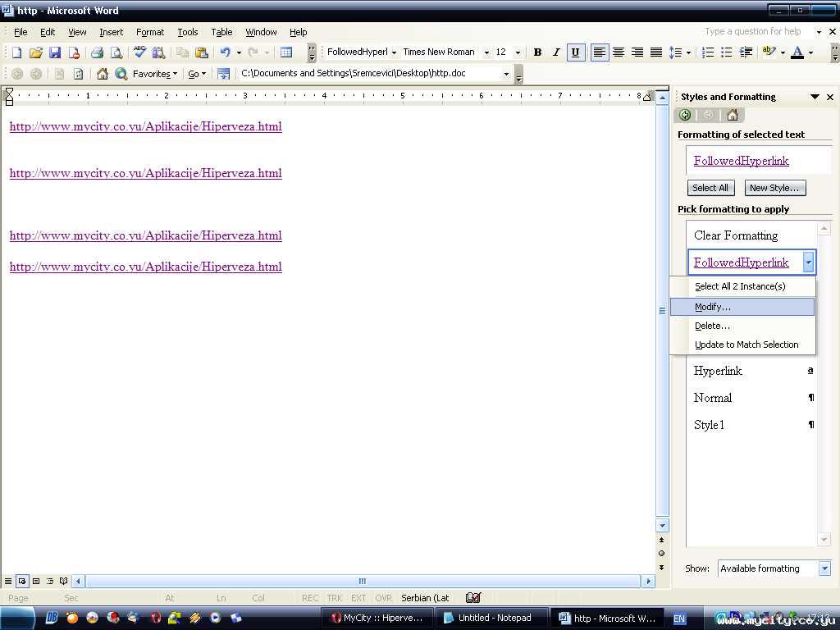The height and width of the screenshot is (630, 840).
Task: Click the Search the Web globe icon
Action: (x=121, y=74)
